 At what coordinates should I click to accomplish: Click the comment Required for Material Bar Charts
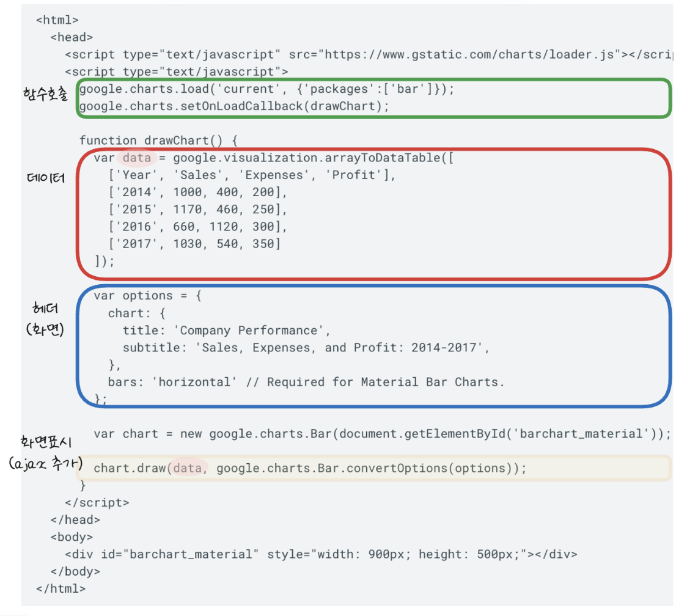click(375, 383)
